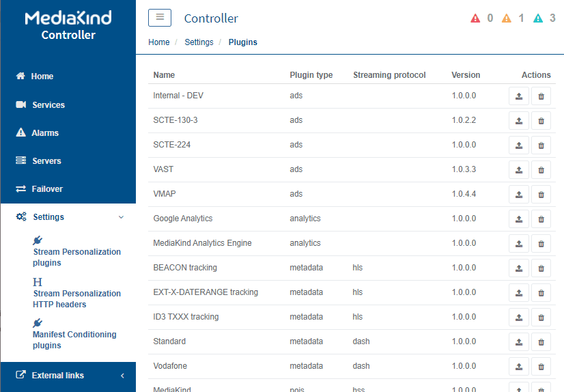Select Settings in the sidebar
Image resolution: width=564 pixels, height=392 pixels.
point(40,217)
